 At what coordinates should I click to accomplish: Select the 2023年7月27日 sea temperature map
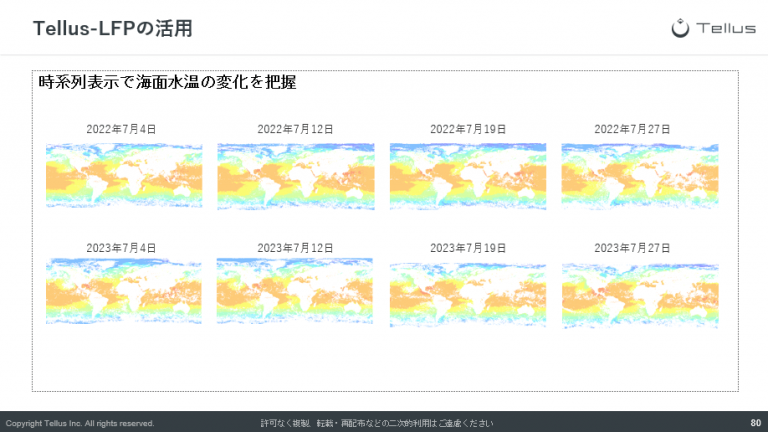pos(640,295)
